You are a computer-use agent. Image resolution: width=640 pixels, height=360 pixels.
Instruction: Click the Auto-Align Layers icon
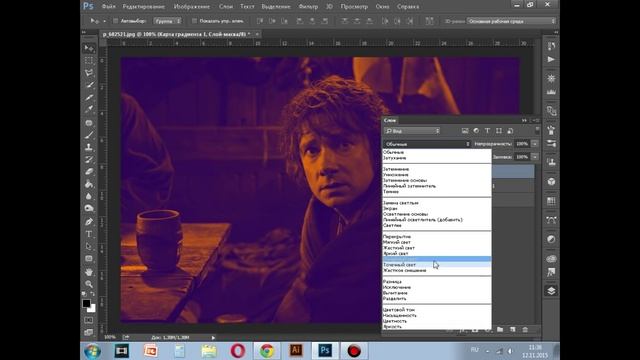[x=429, y=21]
